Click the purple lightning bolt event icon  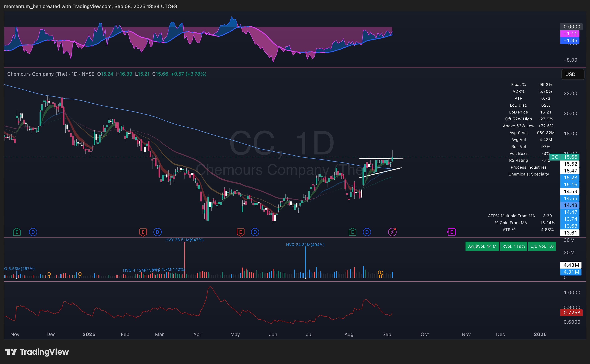pyautogui.click(x=392, y=232)
